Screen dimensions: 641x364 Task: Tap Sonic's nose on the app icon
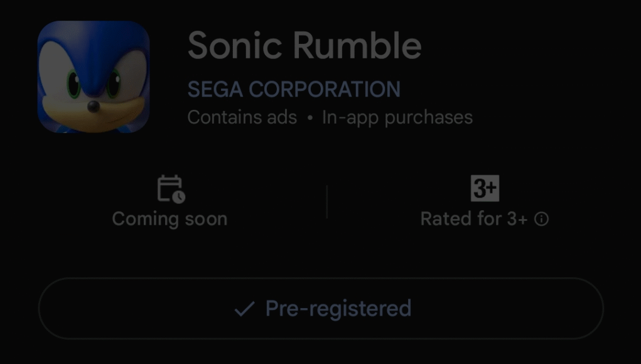94,106
